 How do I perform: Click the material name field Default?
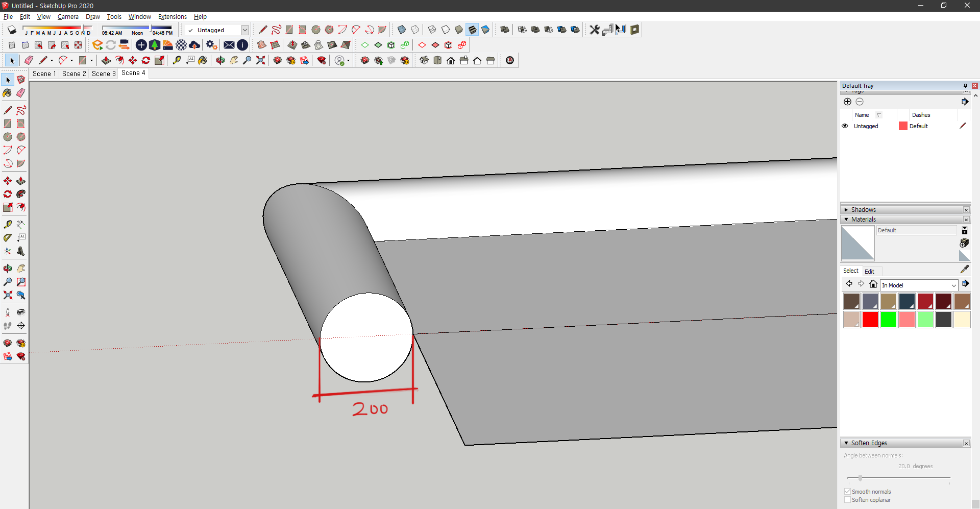pos(916,230)
